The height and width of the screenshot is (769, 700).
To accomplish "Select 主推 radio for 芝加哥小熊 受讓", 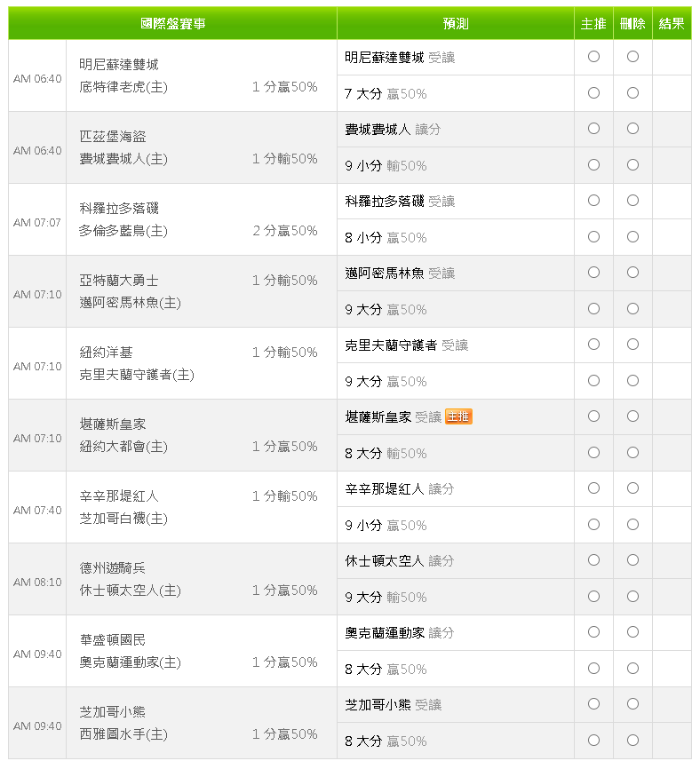I will click(593, 704).
